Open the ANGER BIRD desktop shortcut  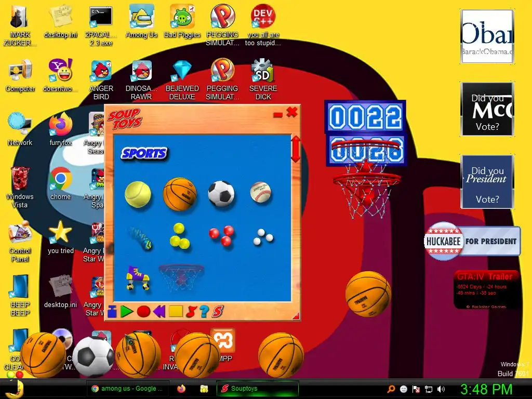[101, 80]
